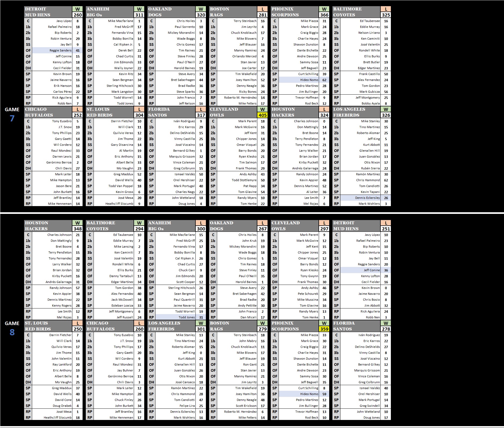This screenshot has width=504, height=428.
Task: Click the Game 8 label
Action: click(x=12, y=328)
